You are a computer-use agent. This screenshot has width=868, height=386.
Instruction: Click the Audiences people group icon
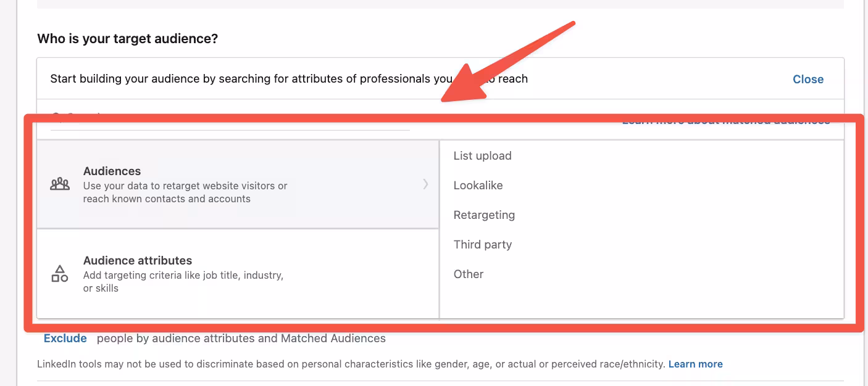tap(60, 184)
